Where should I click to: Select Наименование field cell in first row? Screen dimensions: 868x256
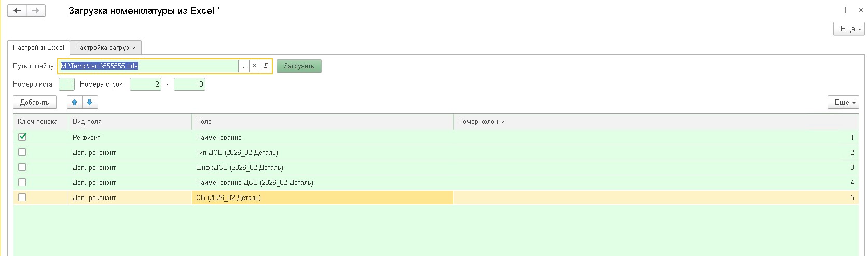pyautogui.click(x=323, y=137)
